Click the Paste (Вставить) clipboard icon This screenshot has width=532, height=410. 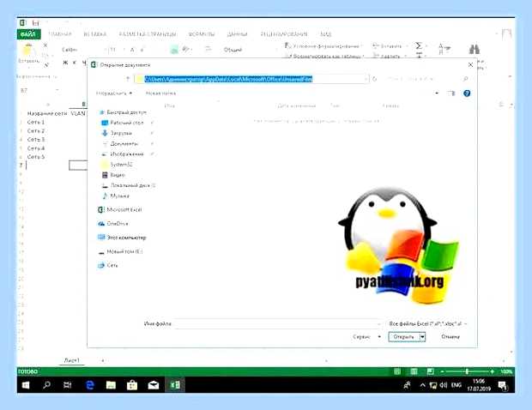point(27,50)
